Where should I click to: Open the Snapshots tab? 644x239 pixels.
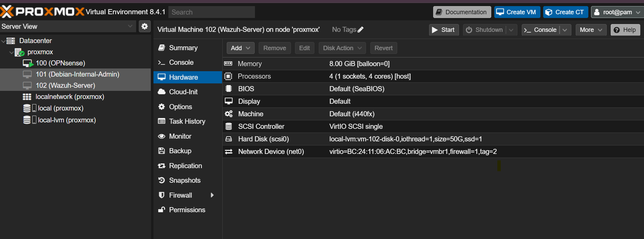click(185, 180)
